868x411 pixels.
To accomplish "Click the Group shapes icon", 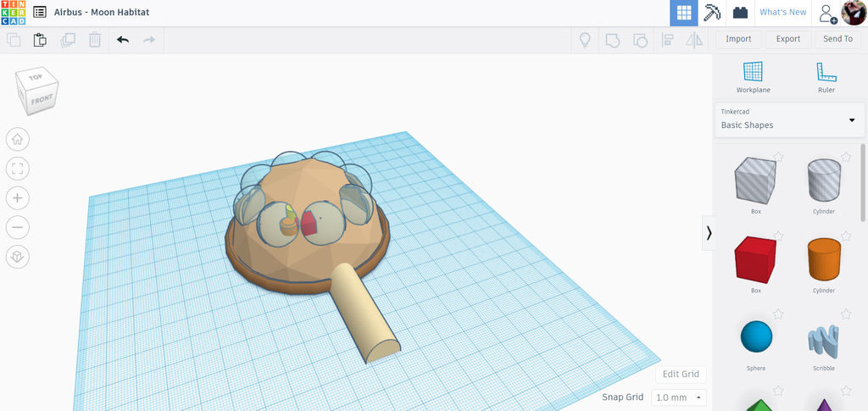I will pyautogui.click(x=612, y=40).
